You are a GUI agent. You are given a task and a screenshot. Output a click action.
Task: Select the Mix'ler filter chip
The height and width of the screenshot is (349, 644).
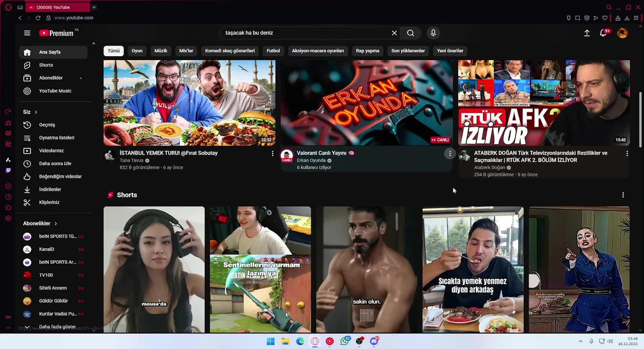[186, 51]
